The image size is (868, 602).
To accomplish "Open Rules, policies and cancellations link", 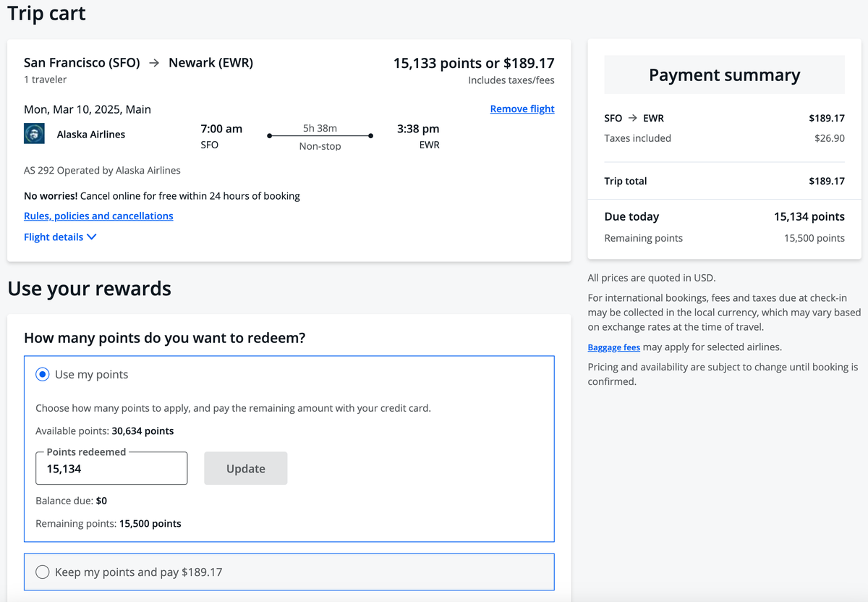I will click(x=98, y=216).
